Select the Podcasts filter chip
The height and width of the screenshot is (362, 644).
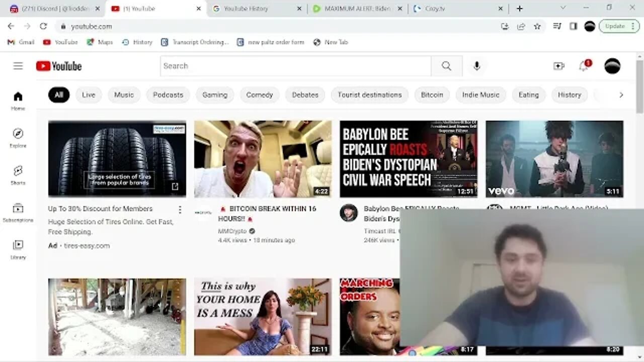point(168,95)
